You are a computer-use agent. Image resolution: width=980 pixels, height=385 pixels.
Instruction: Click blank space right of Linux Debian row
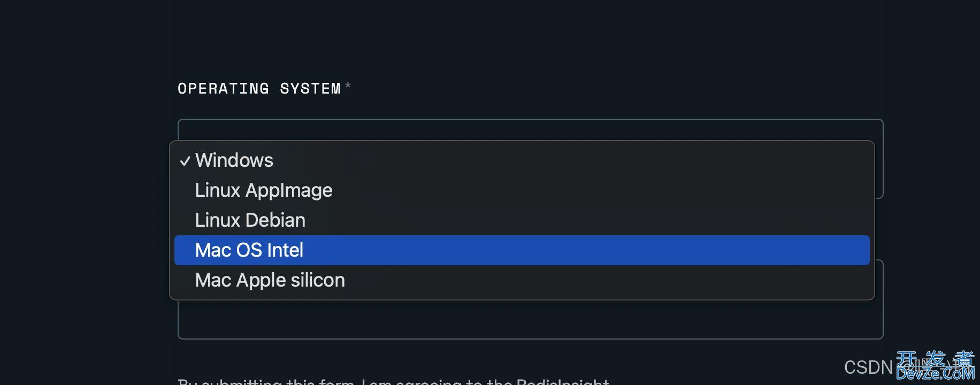click(x=587, y=220)
